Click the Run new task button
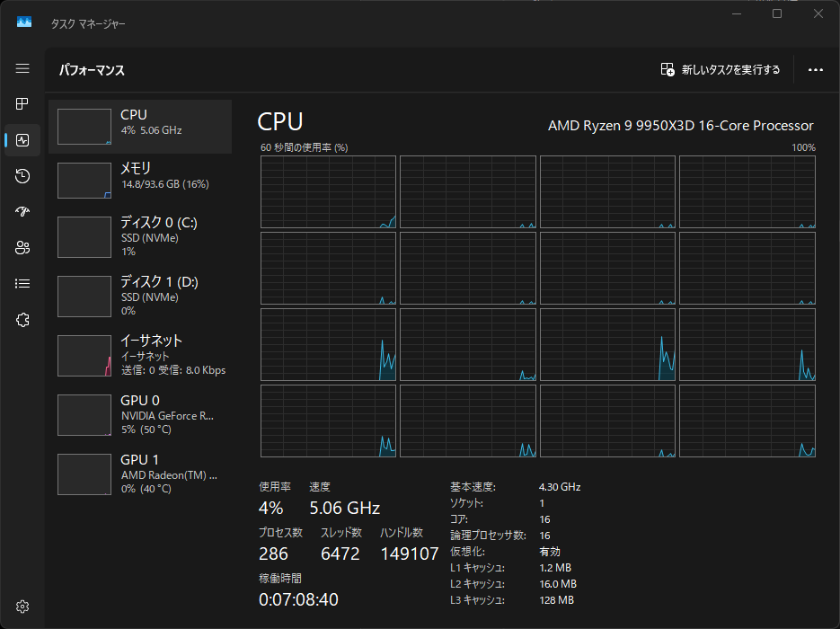The height and width of the screenshot is (629, 840). (721, 70)
